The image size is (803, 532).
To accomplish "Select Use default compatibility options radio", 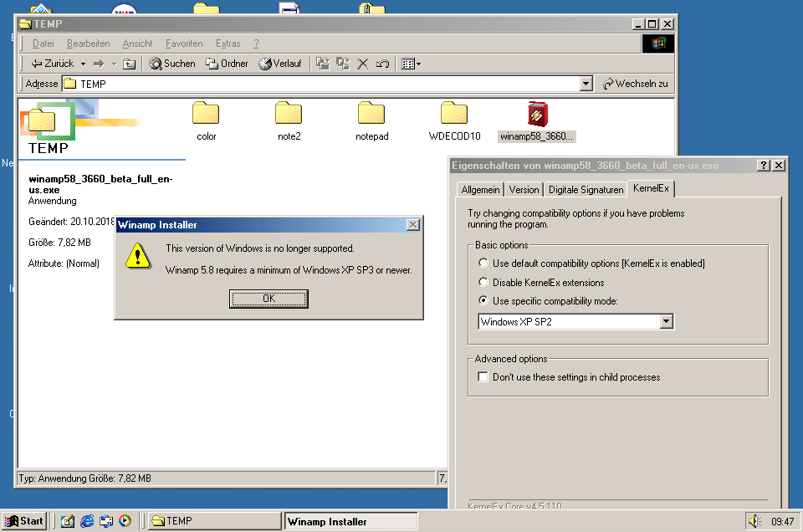I will (591, 263).
